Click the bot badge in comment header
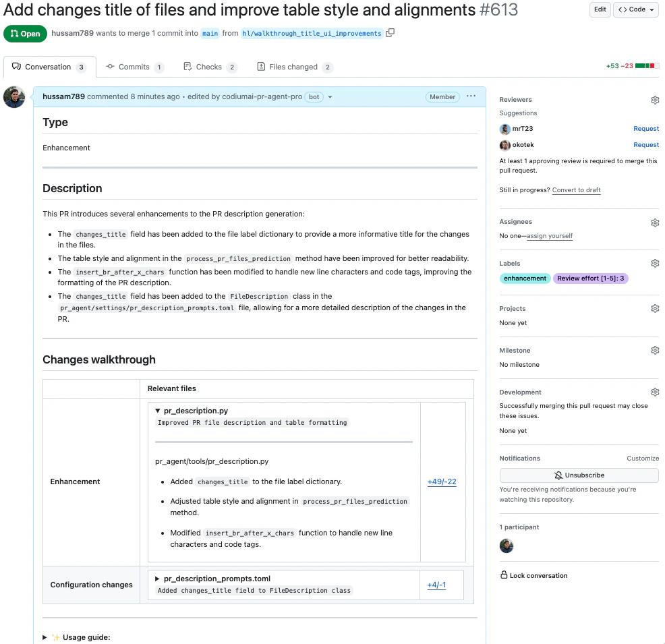 click(314, 96)
